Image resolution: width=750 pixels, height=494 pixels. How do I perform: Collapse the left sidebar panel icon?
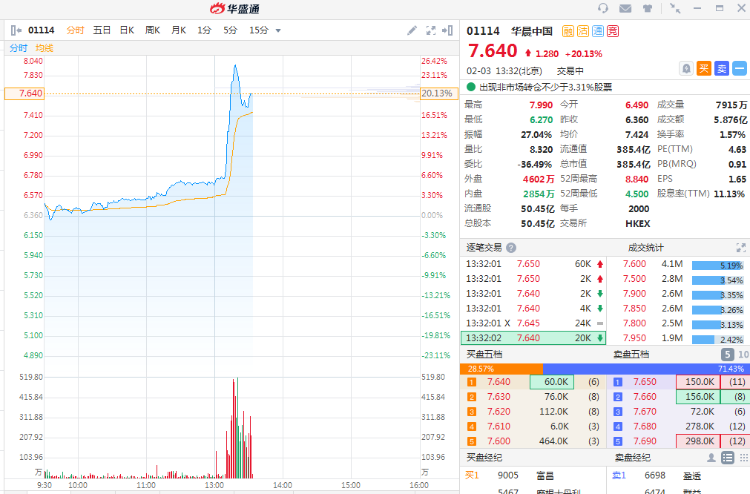[x=16, y=30]
